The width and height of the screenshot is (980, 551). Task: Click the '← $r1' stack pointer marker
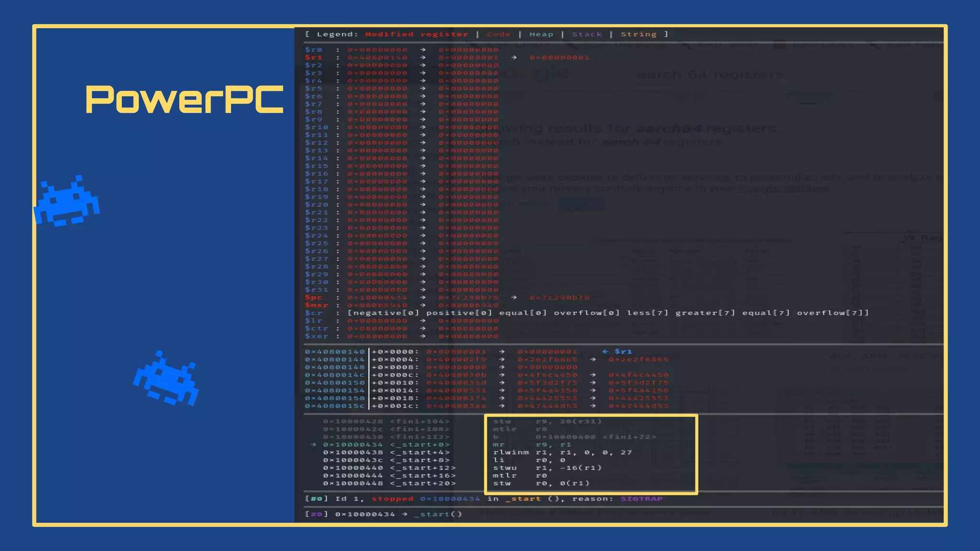pos(617,352)
